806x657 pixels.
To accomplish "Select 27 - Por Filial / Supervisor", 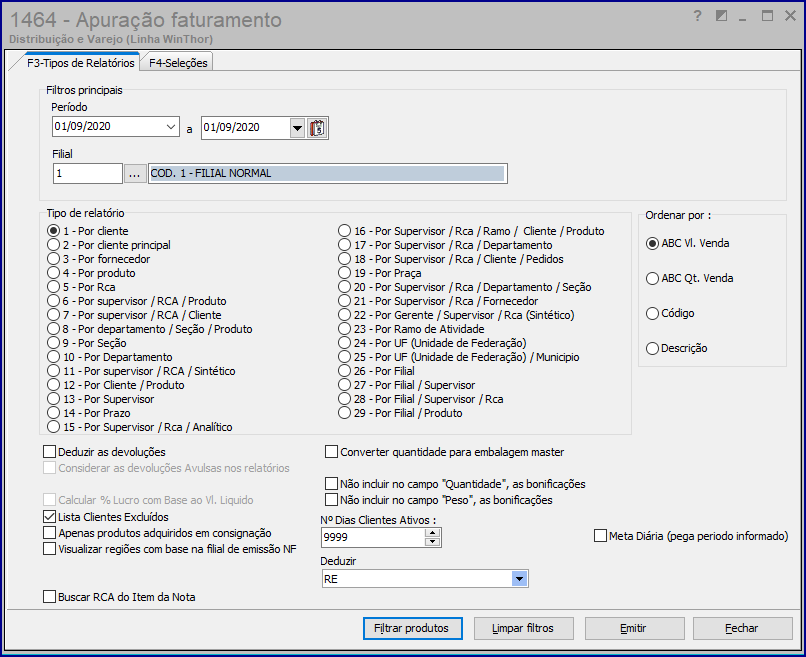I will 407,385.
